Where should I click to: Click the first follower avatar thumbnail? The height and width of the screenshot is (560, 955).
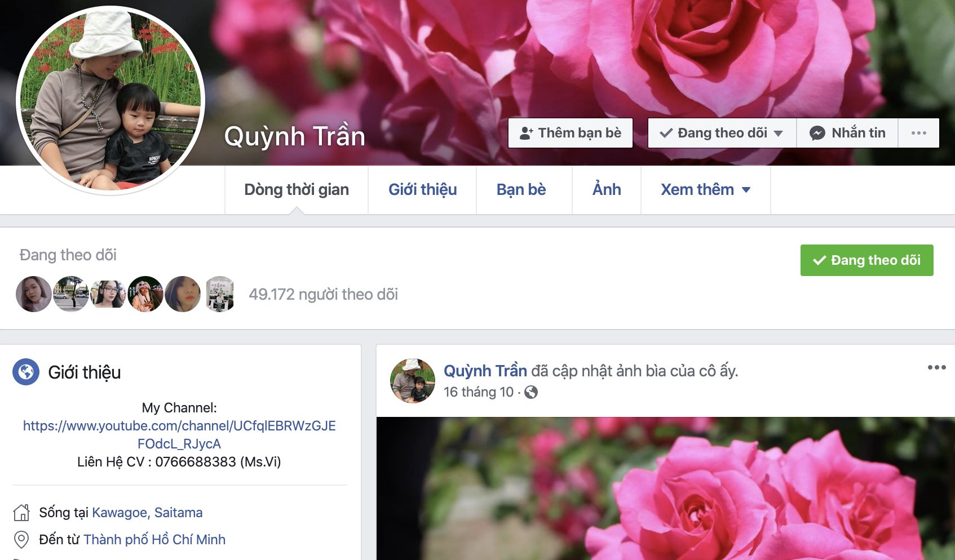[34, 294]
